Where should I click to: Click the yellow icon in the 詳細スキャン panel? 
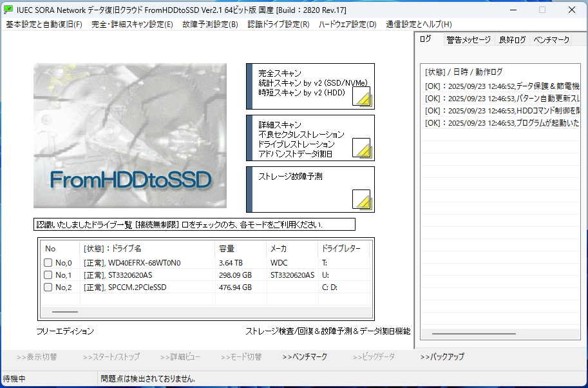click(361, 148)
